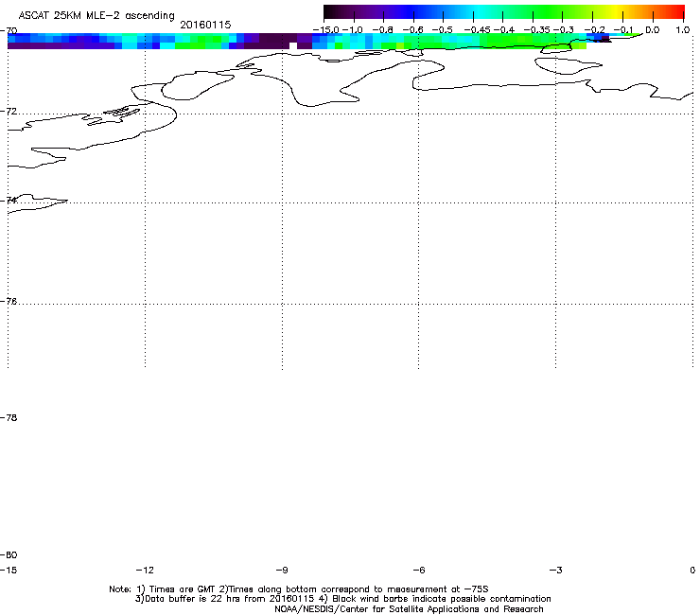Viewport: 700px width, 615px height.
Task: Click longitude label -12 on the bottom axis
Action: [145, 570]
